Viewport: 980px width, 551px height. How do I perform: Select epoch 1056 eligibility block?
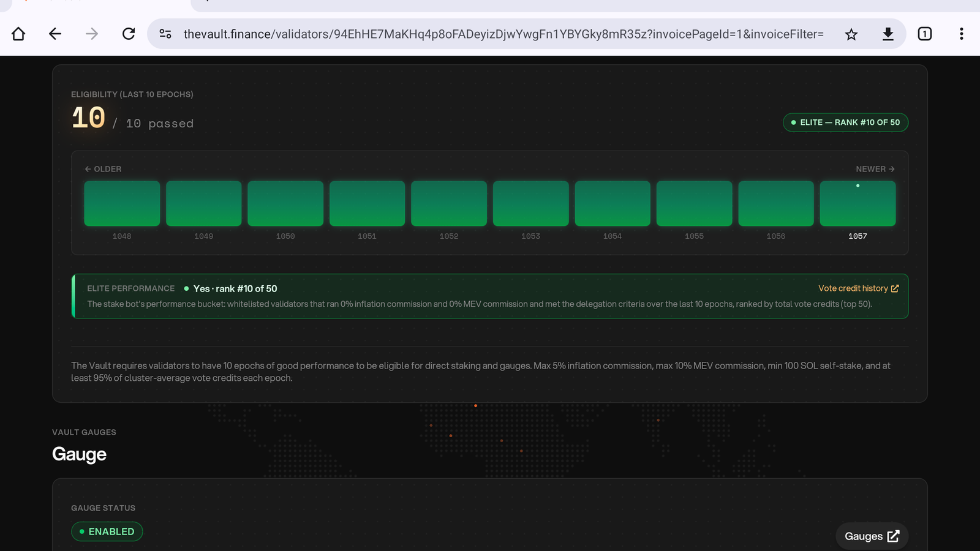pos(776,203)
